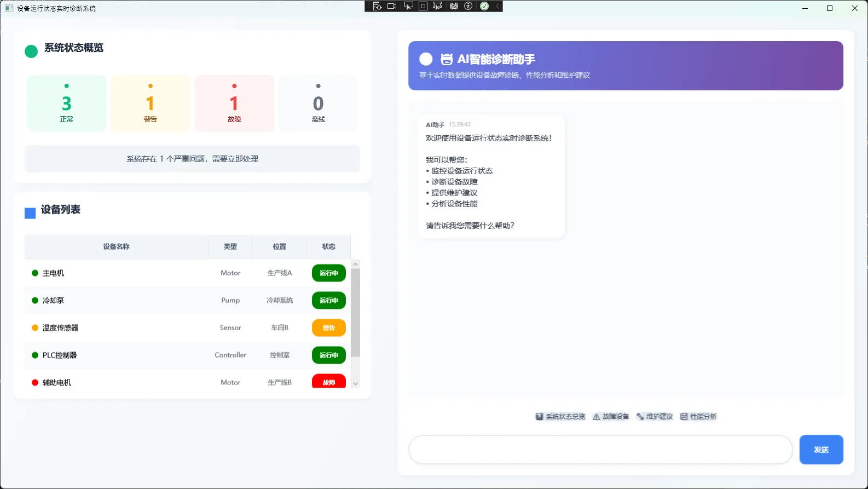The height and width of the screenshot is (489, 868).
Task: Click the live visual tree icon in debug toolbar
Action: tap(377, 6)
